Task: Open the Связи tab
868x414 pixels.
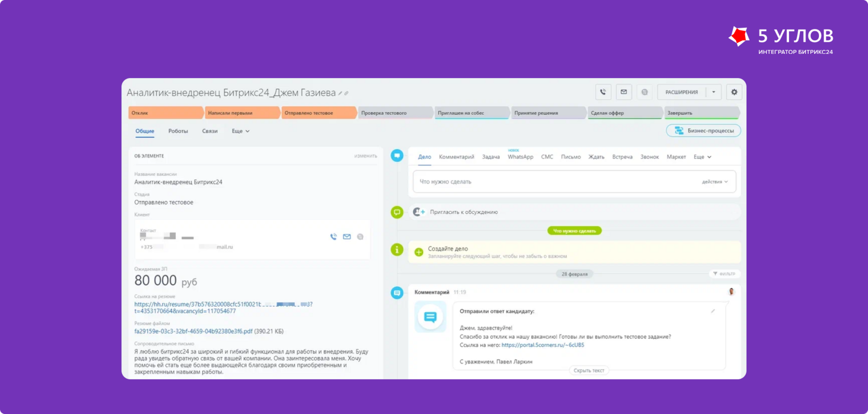Action: point(210,131)
